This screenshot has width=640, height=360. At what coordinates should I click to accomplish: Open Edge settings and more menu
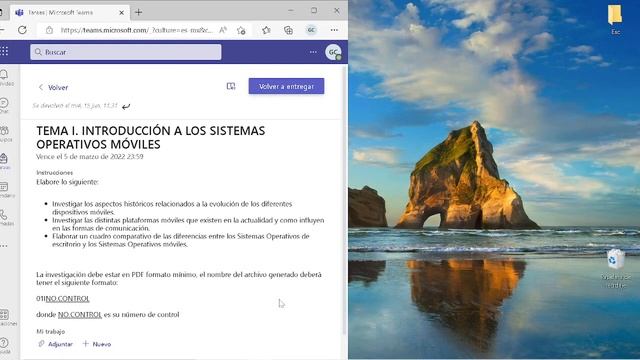pos(334,30)
